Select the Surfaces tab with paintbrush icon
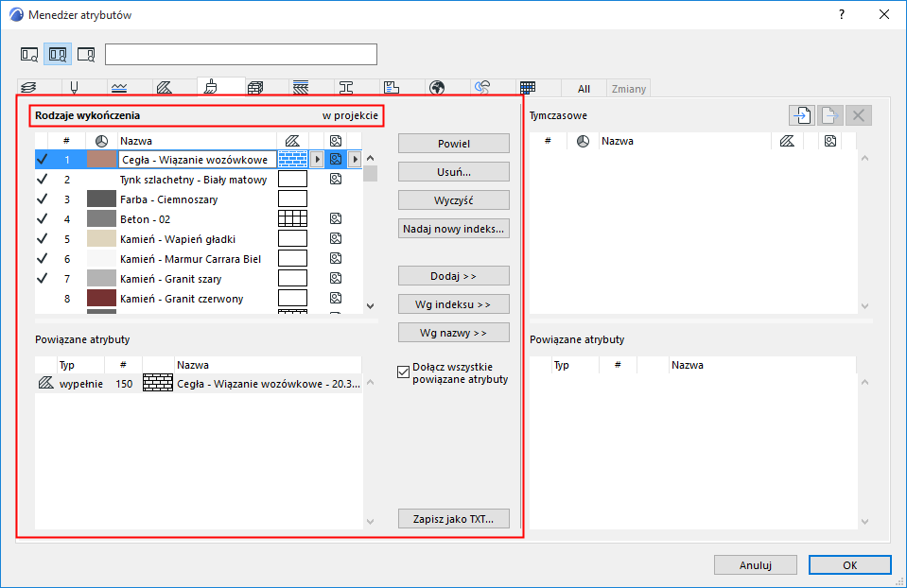This screenshot has height=588, width=907. click(211, 87)
